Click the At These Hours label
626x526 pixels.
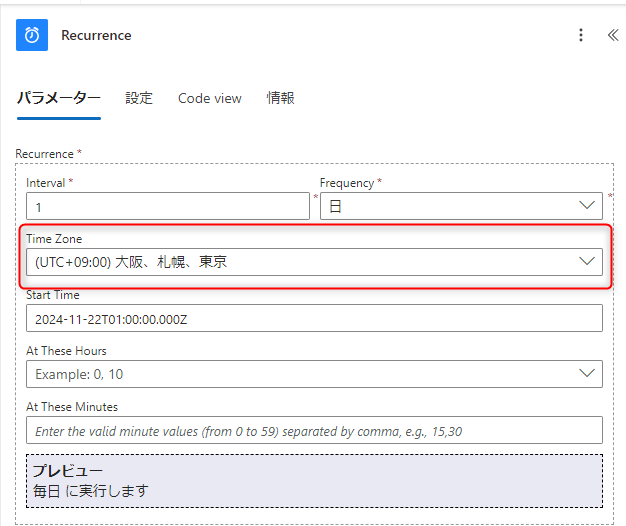click(x=66, y=351)
